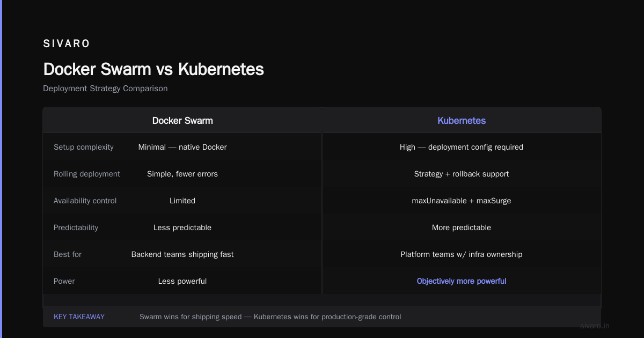
Task: Click the 'Objectively more powerful' cell
Action: (x=462, y=281)
